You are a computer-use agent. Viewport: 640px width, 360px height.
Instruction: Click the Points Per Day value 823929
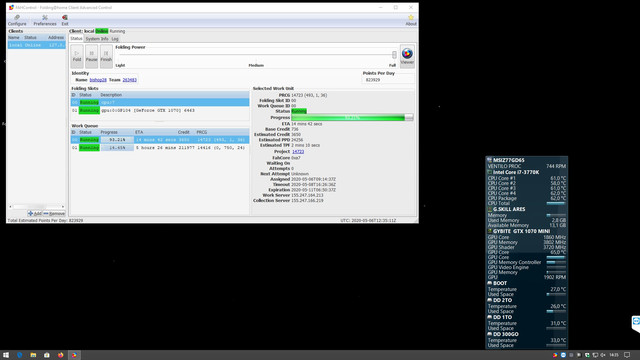click(373, 80)
